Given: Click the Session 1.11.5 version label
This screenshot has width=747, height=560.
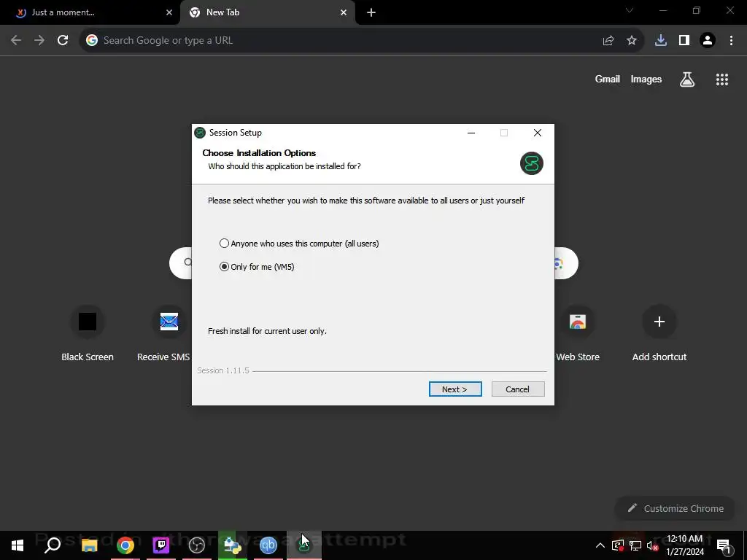Looking at the screenshot, I should point(223,370).
